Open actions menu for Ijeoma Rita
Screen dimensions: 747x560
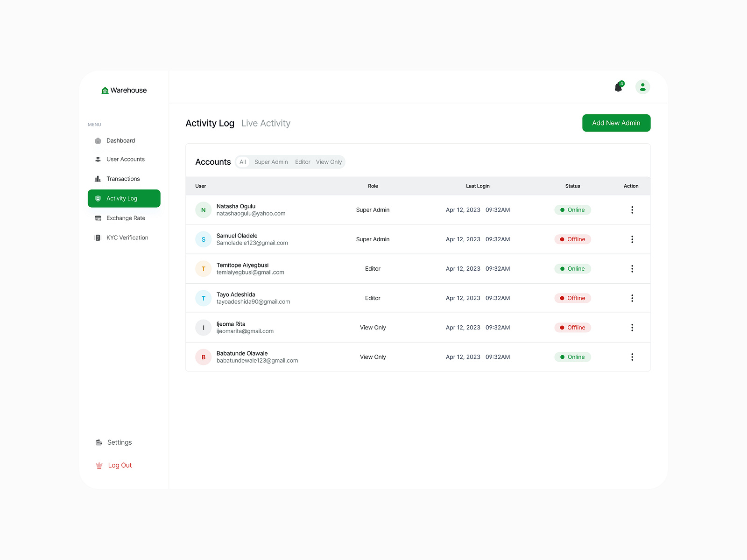click(x=632, y=328)
